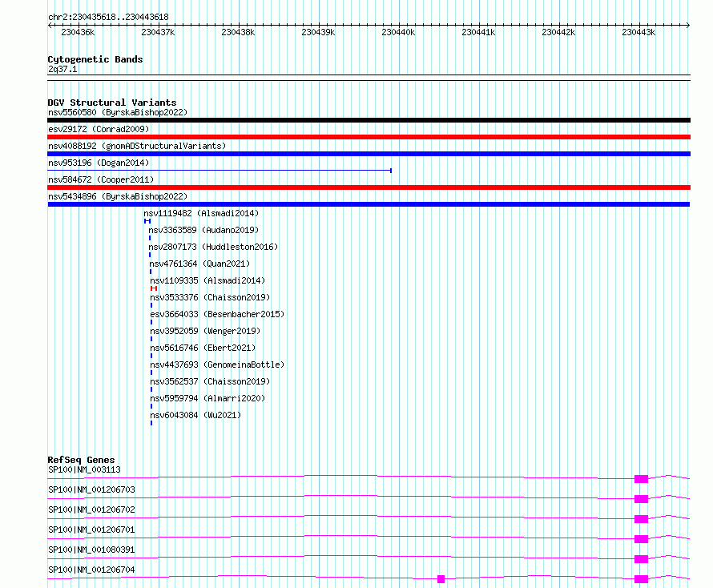Click transcript label SP100|NM_001206704

tap(91, 570)
